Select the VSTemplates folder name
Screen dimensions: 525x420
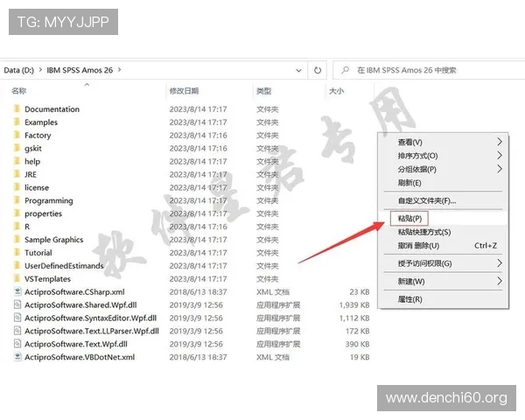pyautogui.click(x=47, y=278)
